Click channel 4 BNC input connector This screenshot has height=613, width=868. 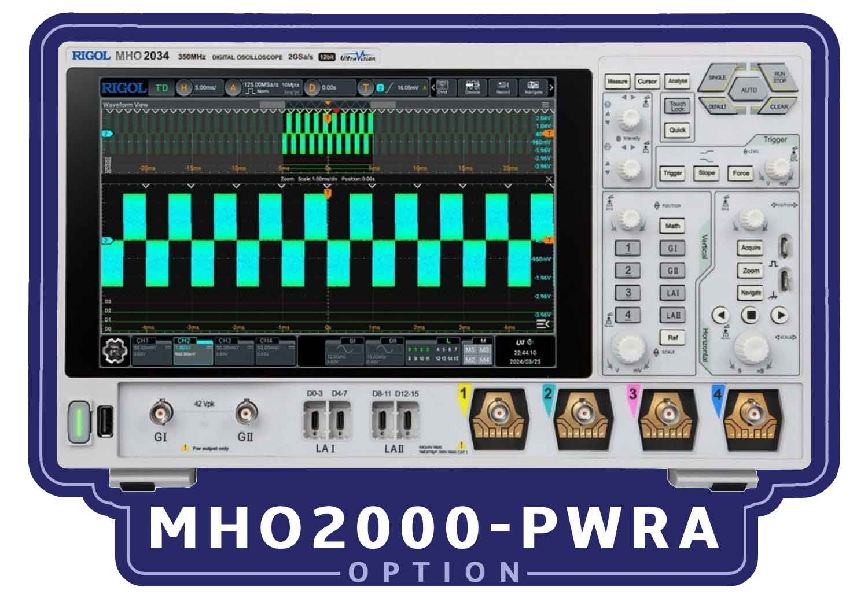[752, 413]
